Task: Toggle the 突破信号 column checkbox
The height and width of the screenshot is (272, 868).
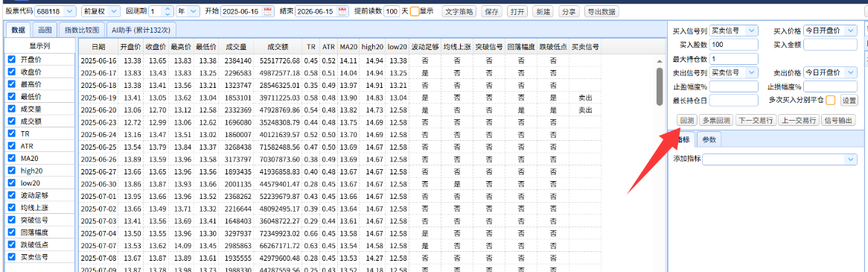Action: click(x=12, y=219)
